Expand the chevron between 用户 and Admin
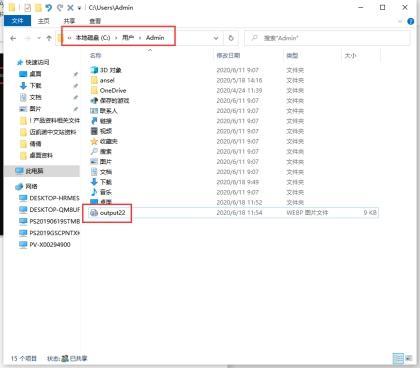This screenshot has width=420, height=368. 140,38
